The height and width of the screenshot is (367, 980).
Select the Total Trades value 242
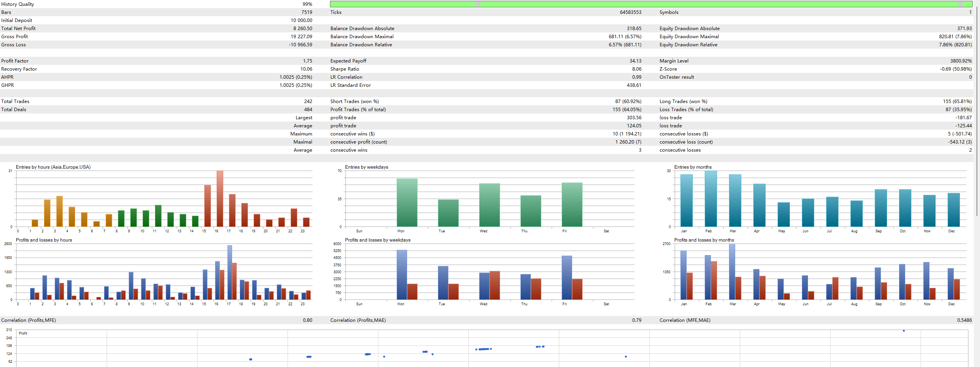pyautogui.click(x=308, y=101)
